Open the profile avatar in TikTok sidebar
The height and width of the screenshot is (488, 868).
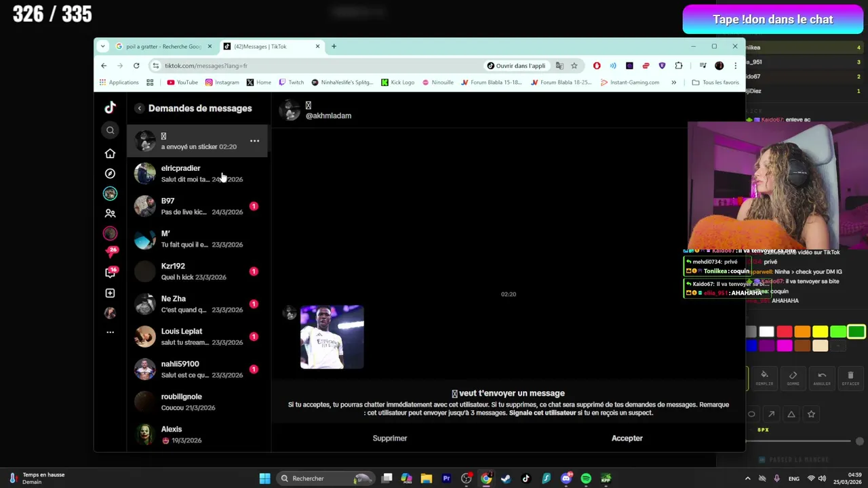110,312
